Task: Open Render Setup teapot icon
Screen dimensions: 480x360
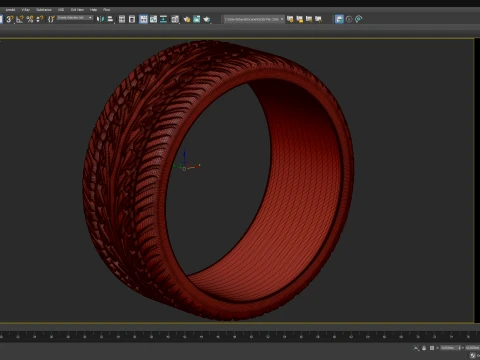Action: (187, 19)
